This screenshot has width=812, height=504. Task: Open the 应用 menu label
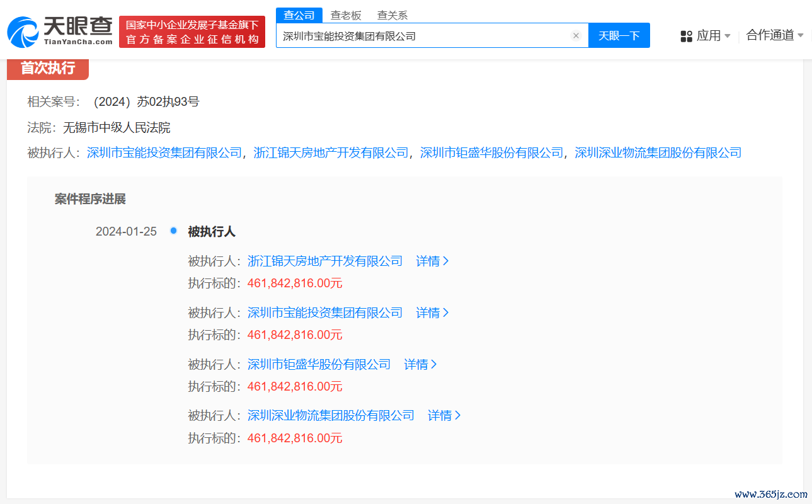pos(709,36)
